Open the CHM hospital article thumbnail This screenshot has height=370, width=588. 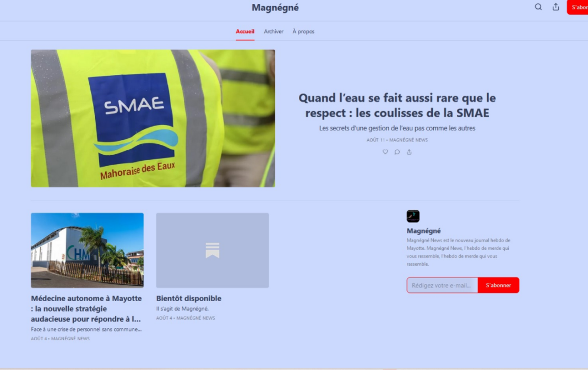87,250
